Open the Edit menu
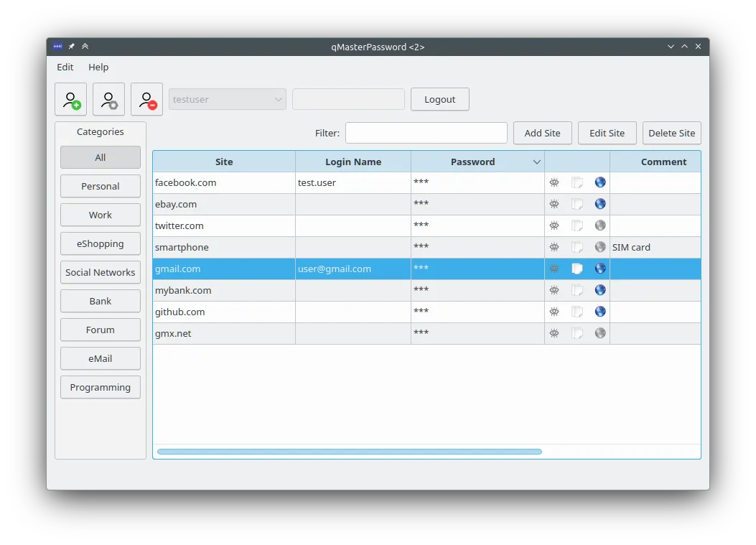The width and height of the screenshot is (756, 545). tap(65, 67)
